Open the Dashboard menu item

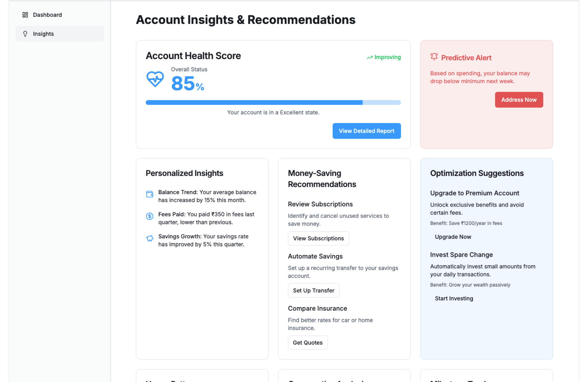click(47, 15)
